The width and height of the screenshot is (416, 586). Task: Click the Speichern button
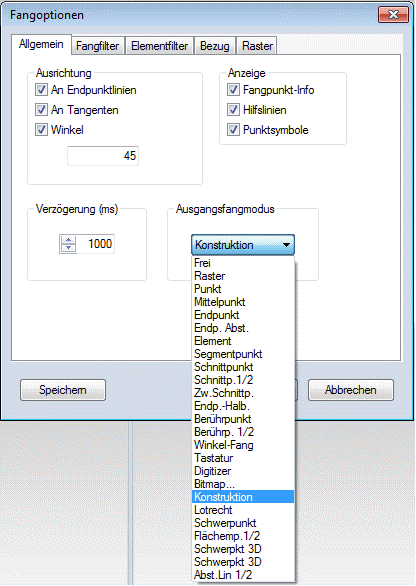[63, 390]
